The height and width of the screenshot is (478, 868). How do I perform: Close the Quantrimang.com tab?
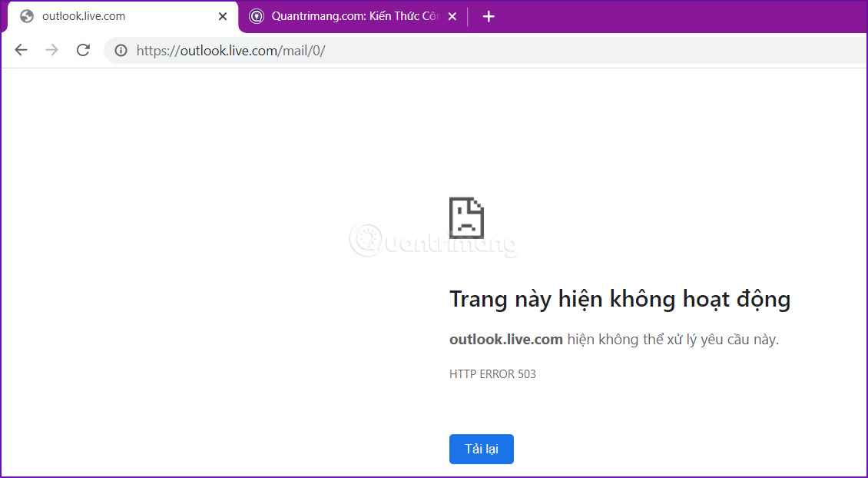452,15
